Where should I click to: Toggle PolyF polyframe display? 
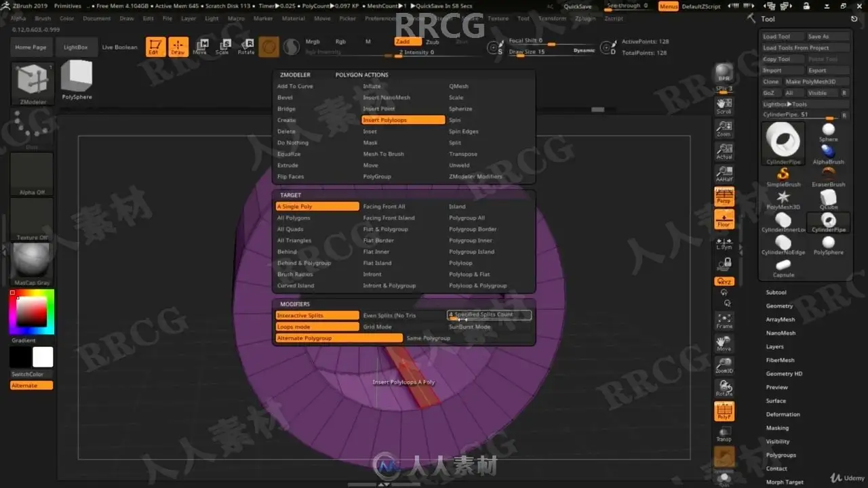(724, 411)
